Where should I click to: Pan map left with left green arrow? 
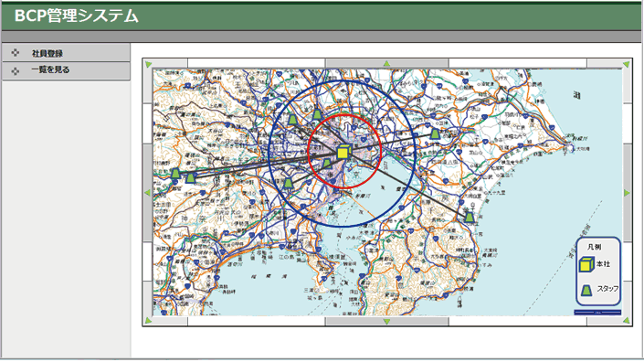point(147,193)
